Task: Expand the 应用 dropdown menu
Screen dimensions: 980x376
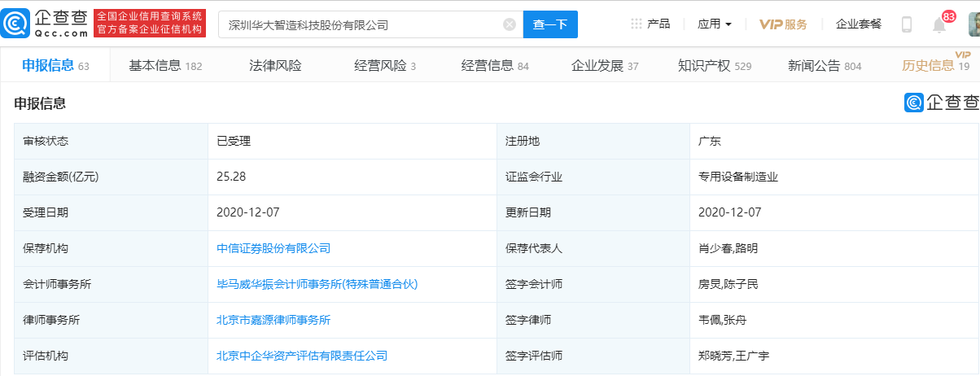Action: pyautogui.click(x=714, y=24)
